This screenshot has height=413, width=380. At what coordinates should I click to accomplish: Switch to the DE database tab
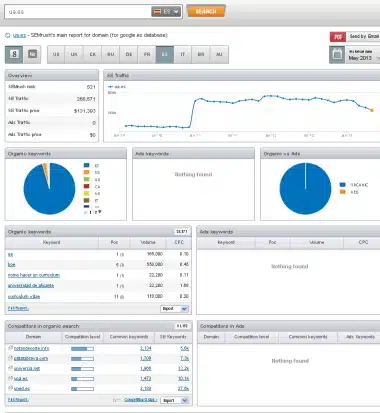[129, 54]
